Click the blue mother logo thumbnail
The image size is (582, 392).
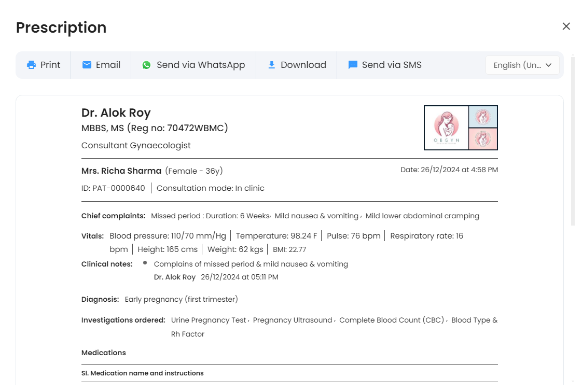click(x=483, y=117)
